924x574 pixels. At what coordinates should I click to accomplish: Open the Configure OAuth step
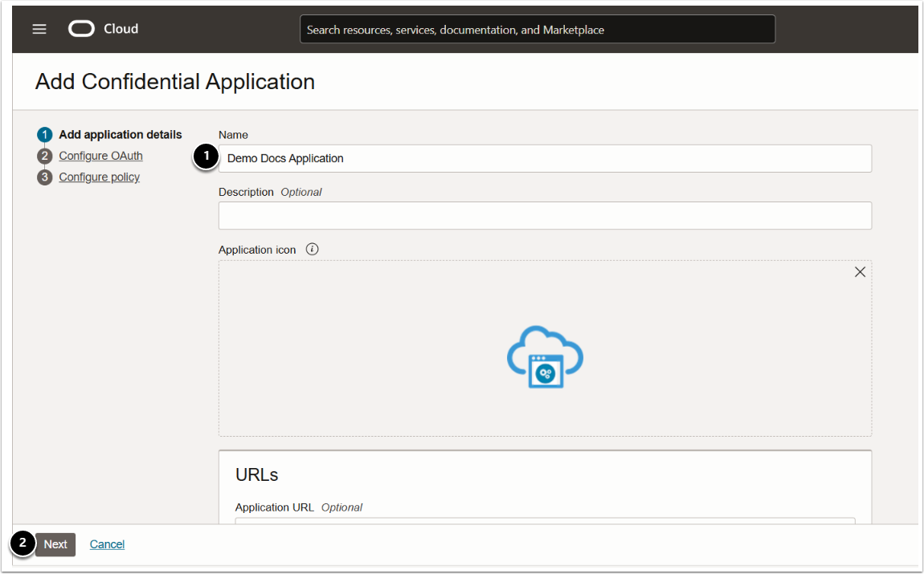(100, 156)
